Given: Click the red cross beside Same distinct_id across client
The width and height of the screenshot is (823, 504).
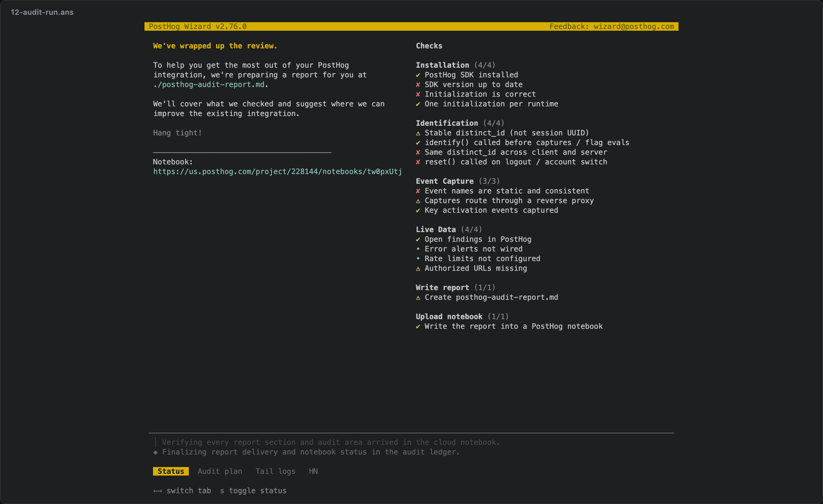Looking at the screenshot, I should tap(418, 153).
